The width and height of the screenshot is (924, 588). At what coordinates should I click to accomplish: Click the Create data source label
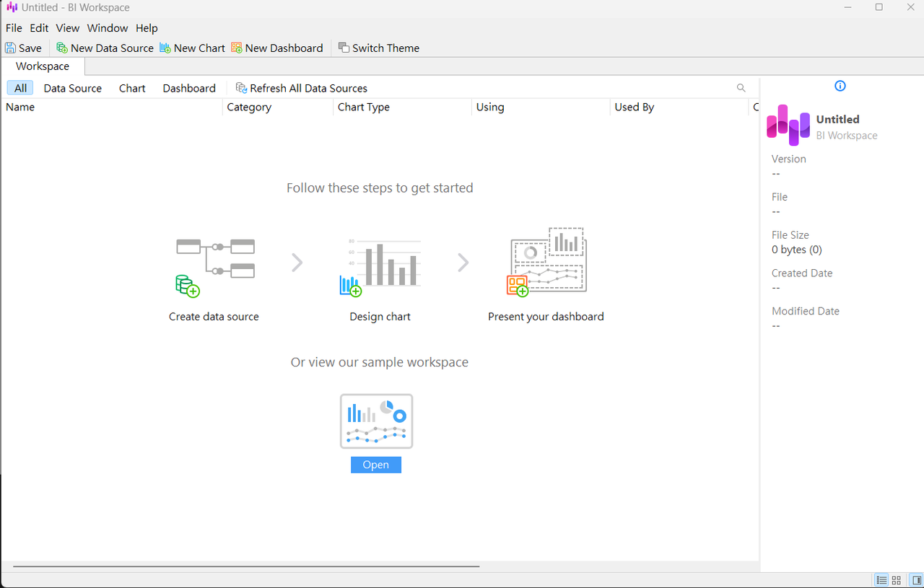point(214,317)
